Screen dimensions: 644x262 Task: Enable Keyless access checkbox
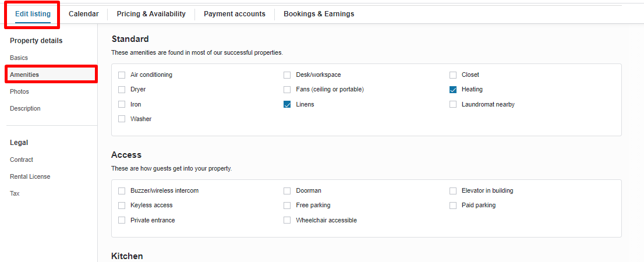(122, 206)
